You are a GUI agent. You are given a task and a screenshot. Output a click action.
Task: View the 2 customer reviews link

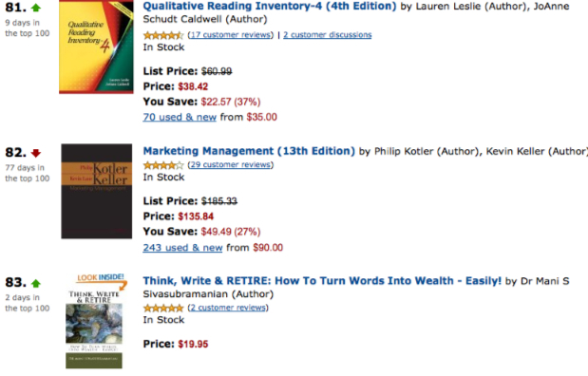(x=228, y=308)
